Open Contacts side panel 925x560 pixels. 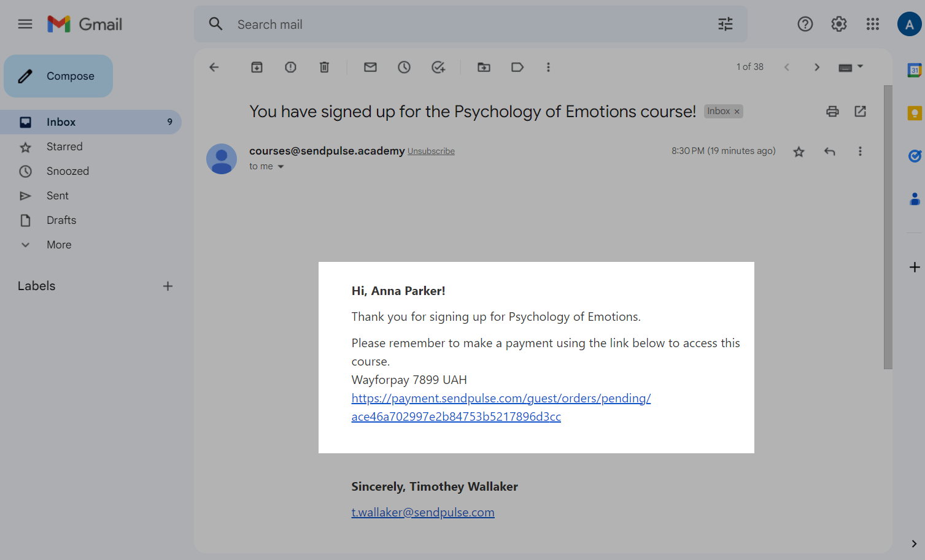coord(915,199)
